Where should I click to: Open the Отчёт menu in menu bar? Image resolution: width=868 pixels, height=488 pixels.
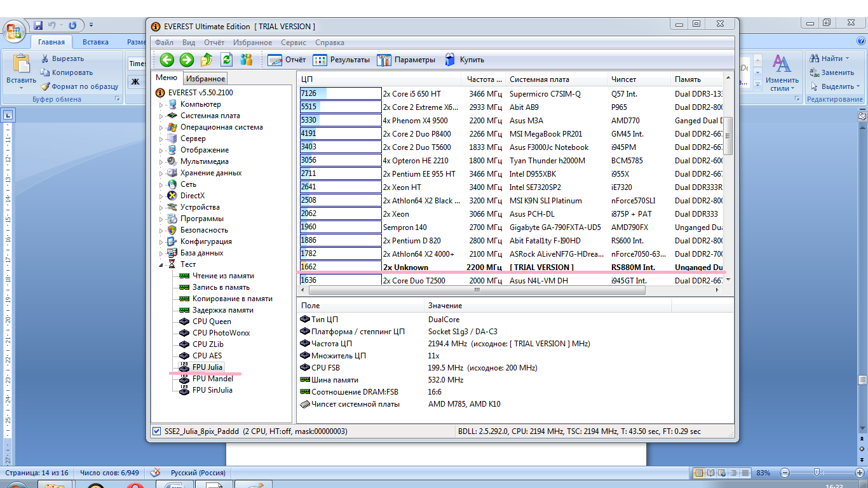[x=214, y=43]
